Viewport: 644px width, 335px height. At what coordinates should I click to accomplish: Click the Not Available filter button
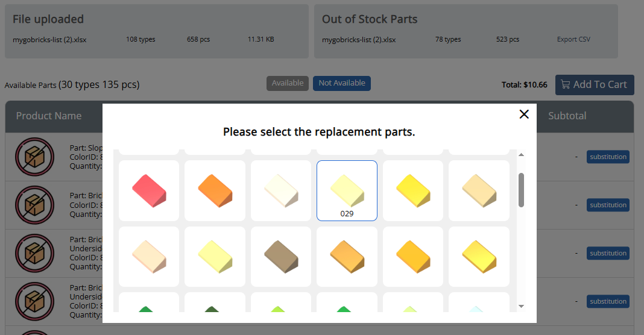coord(342,83)
